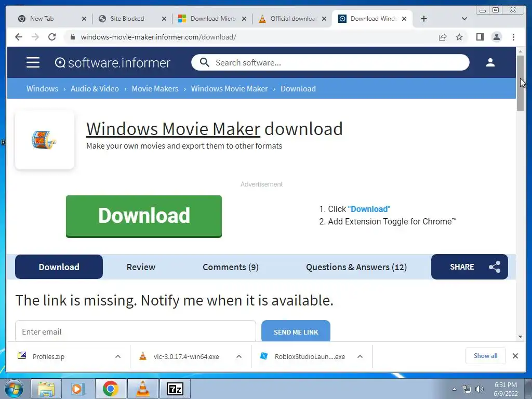532x399 pixels.
Task: Go back with the browser back arrow
Action: [x=19, y=37]
